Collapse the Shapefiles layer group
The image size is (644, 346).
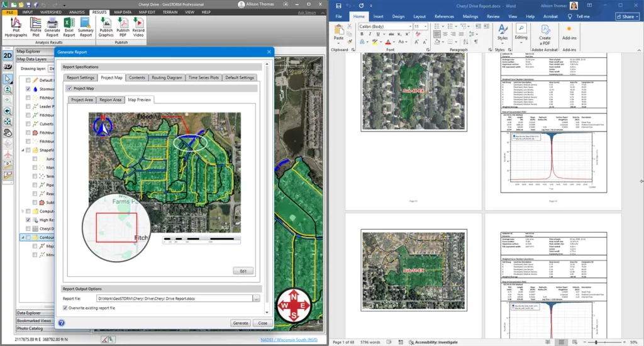pyautogui.click(x=23, y=150)
